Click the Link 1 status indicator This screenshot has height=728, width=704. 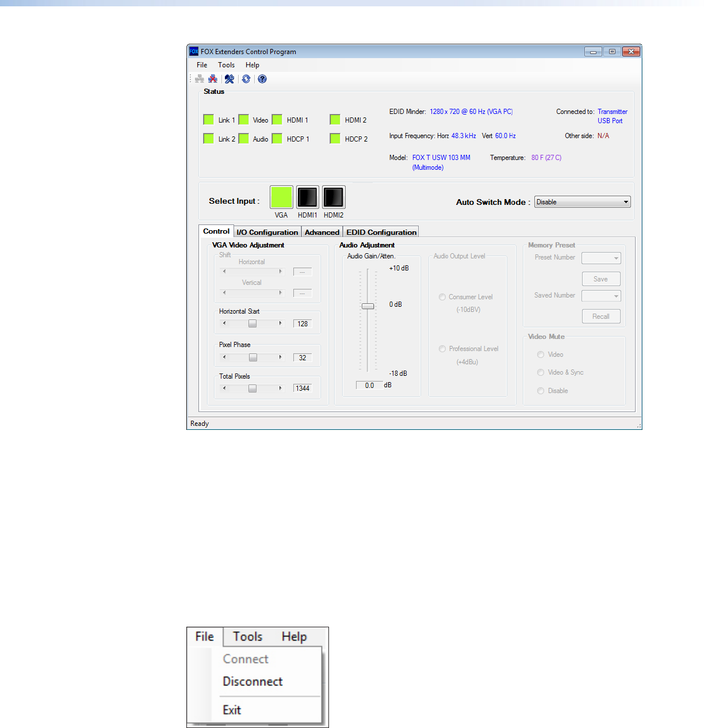209,120
